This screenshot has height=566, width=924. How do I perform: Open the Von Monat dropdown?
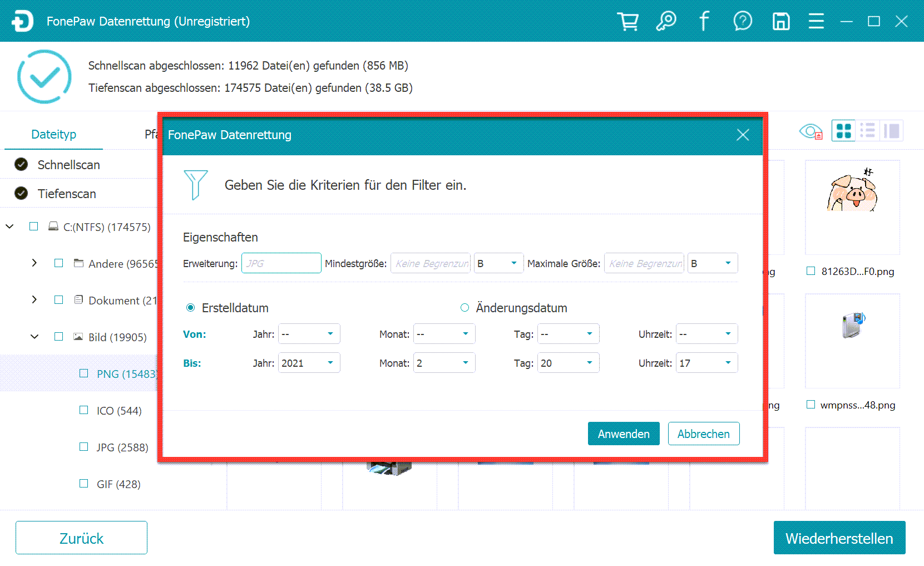pos(444,334)
